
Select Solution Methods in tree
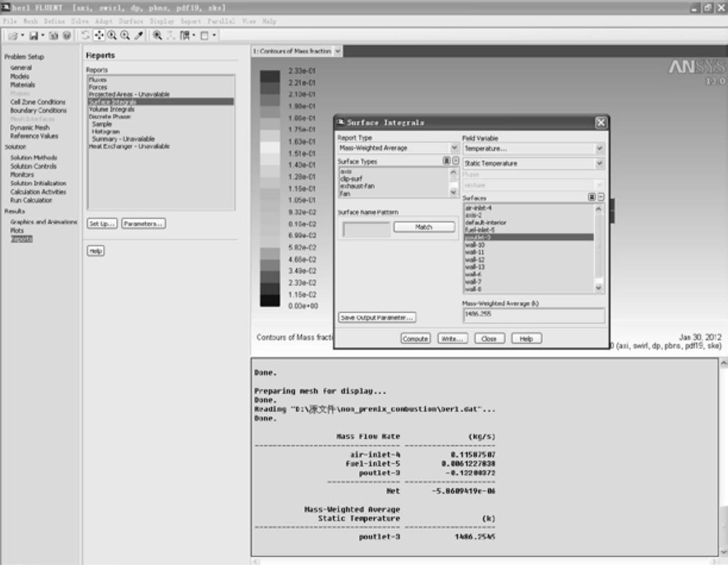pos(34,158)
